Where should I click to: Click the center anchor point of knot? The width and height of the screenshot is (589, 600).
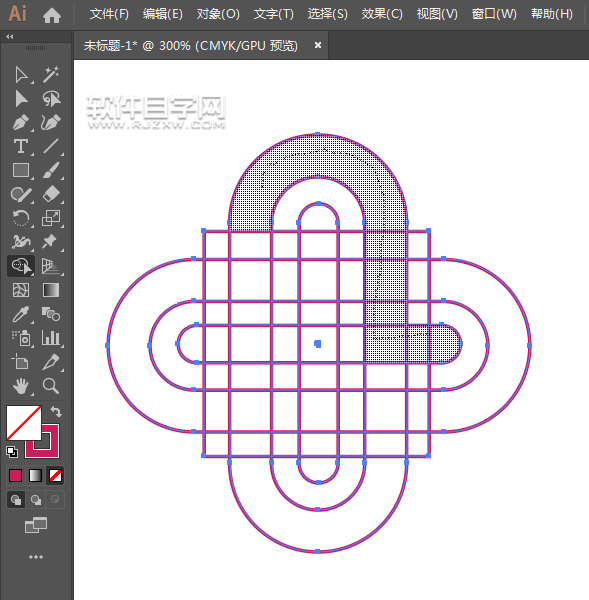point(318,344)
